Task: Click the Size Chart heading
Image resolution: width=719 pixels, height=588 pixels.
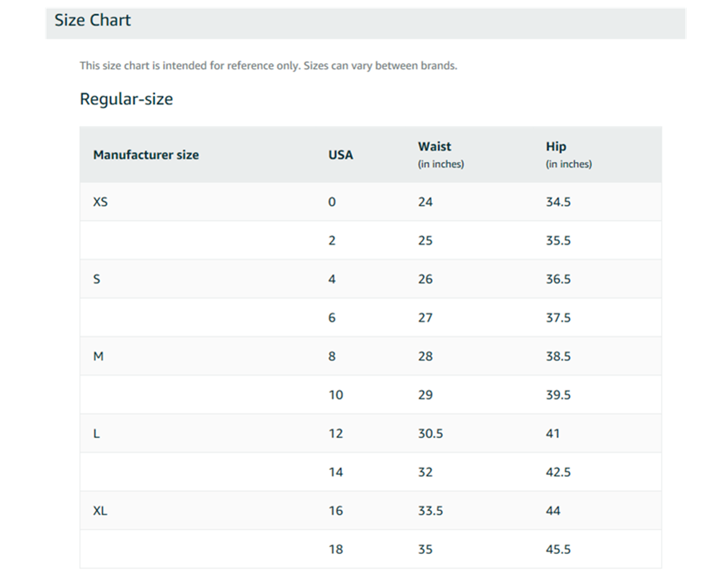Action: [x=93, y=20]
